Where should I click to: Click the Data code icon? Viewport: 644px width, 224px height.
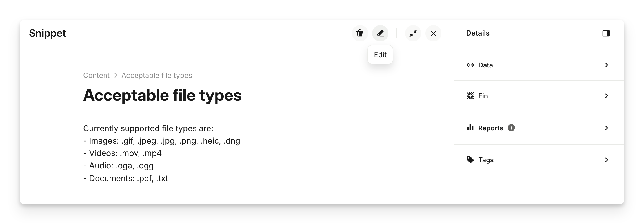470,65
